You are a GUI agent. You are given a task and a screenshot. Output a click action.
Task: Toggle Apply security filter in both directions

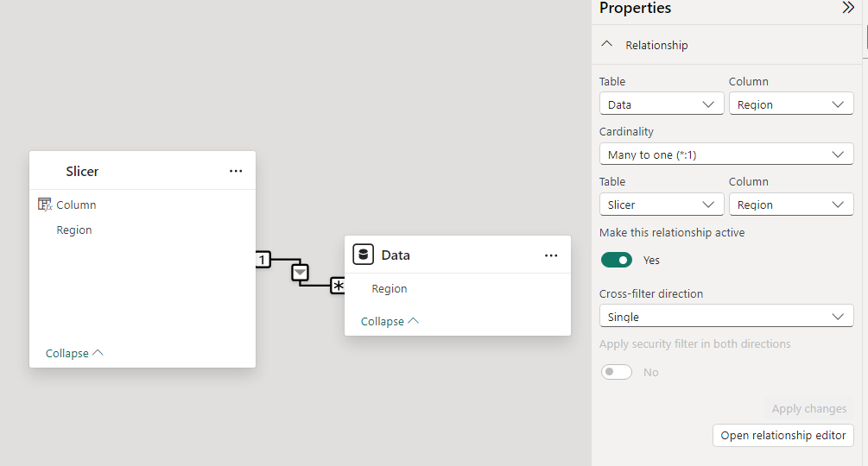(x=617, y=372)
